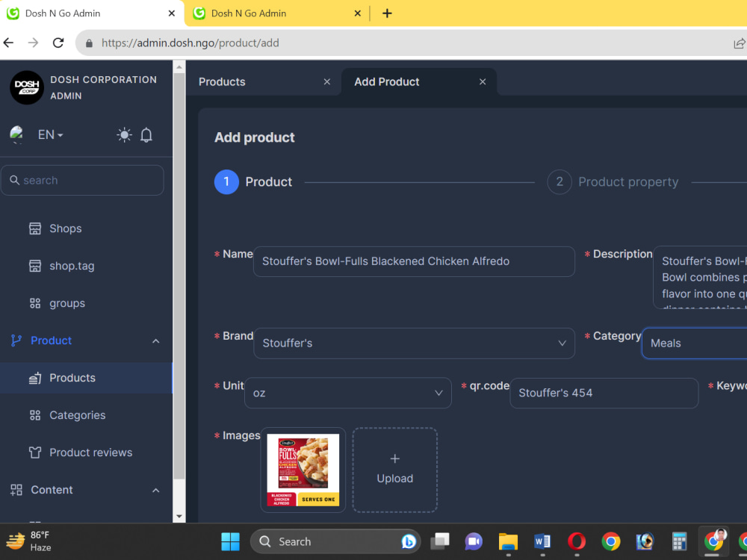The width and height of the screenshot is (747, 560).
Task: Close the Products page tab
Action: click(x=327, y=82)
